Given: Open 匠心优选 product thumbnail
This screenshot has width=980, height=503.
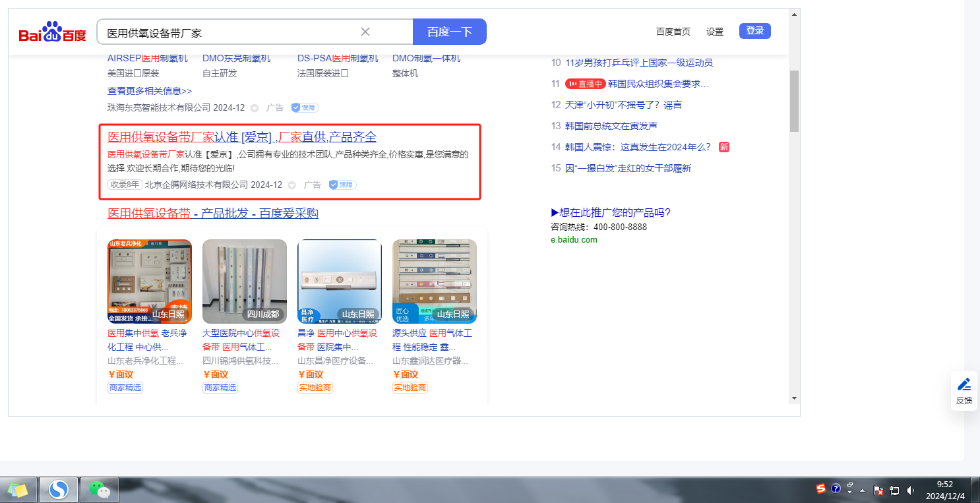Looking at the screenshot, I should point(435,281).
